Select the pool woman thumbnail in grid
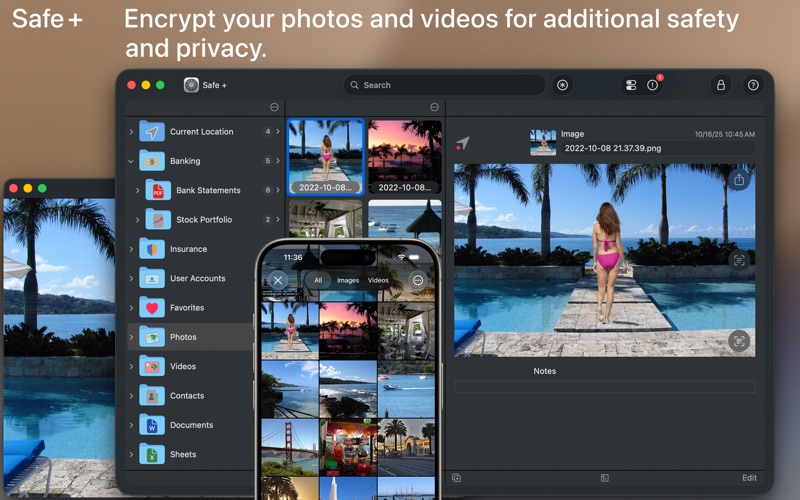Image resolution: width=800 pixels, height=500 pixels. point(326,157)
